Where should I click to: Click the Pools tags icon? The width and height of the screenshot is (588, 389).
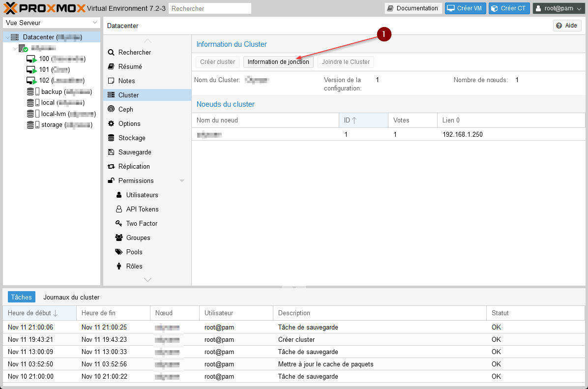click(x=118, y=252)
